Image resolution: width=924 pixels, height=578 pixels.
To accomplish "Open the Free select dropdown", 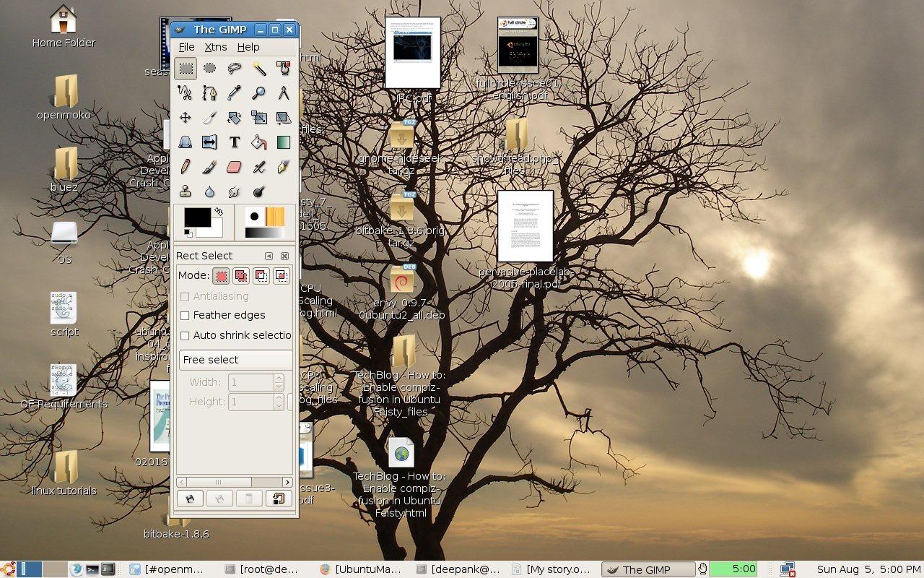I will [235, 359].
